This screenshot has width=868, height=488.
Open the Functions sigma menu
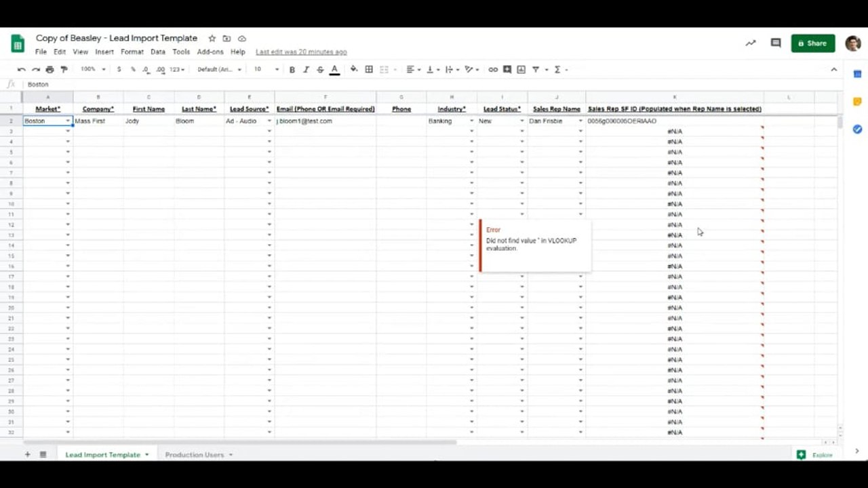click(560, 69)
